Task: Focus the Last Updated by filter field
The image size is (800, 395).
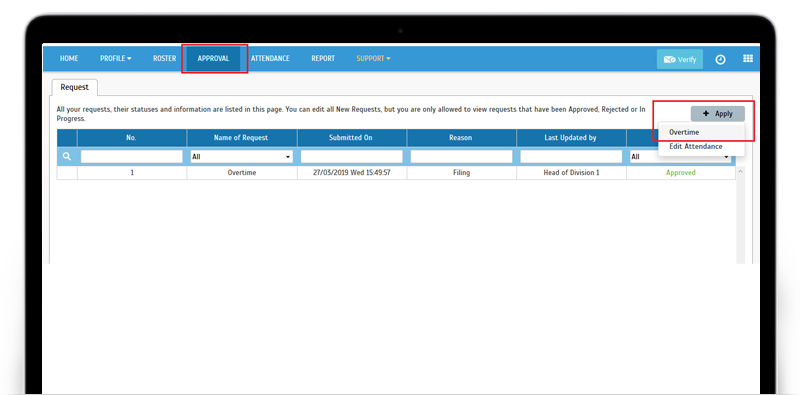Action: (x=571, y=157)
